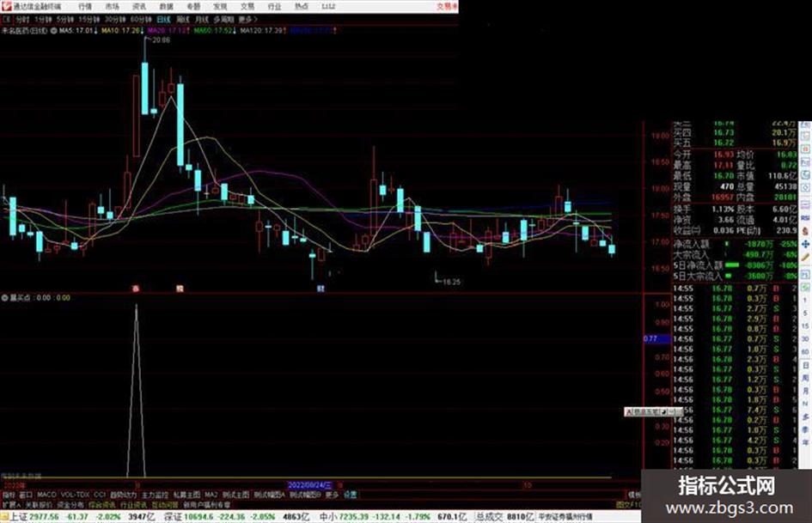Click the RSI icon in right sidebar
Image resolution: width=812 pixels, height=523 pixels.
(805, 218)
